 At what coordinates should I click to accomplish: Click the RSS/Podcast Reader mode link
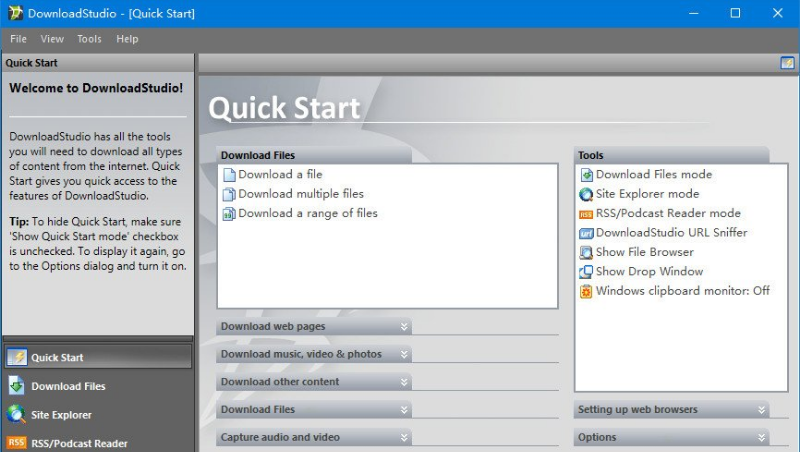point(668,213)
